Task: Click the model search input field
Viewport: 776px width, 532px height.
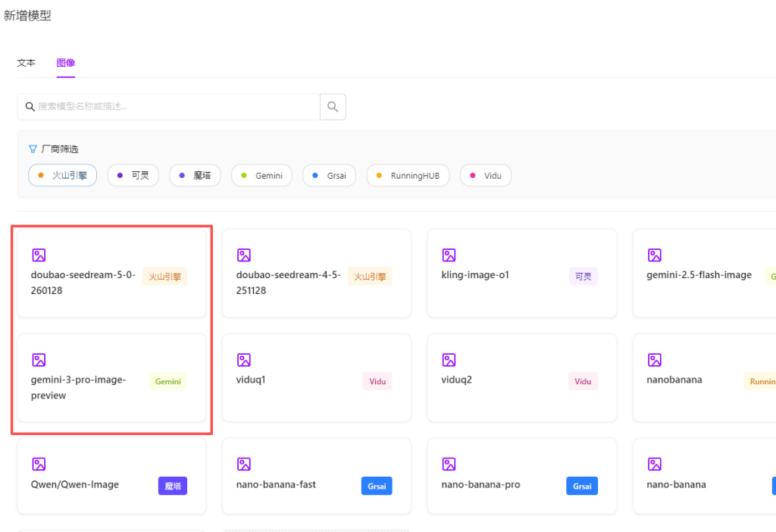Action: click(174, 107)
